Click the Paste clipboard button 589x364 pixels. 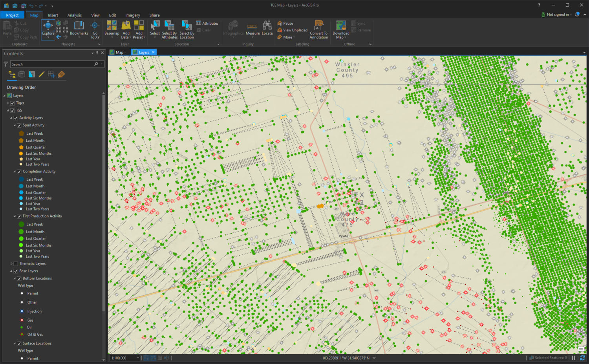click(7, 29)
